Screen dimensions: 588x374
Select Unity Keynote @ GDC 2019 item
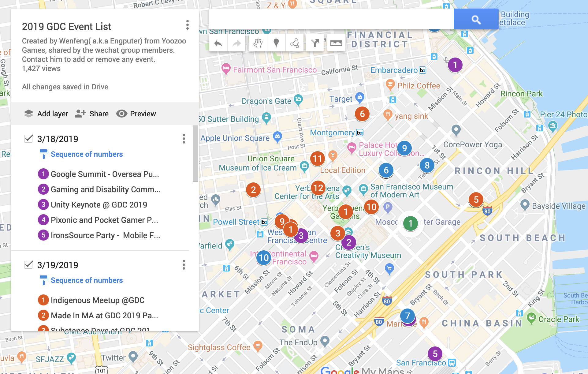click(x=92, y=205)
